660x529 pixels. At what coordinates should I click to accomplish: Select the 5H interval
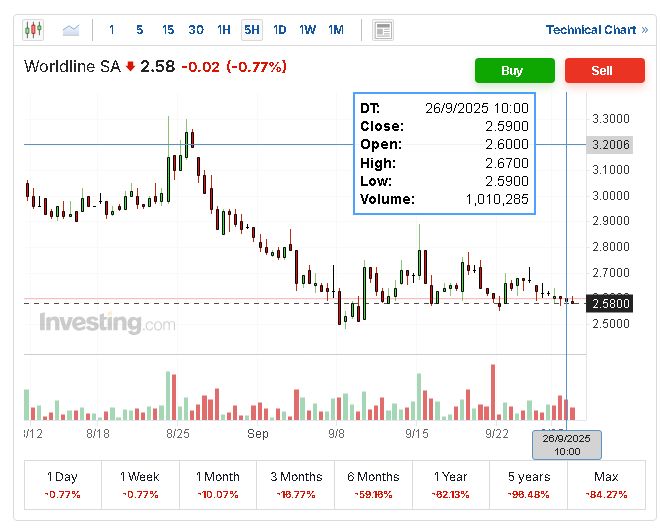252,30
